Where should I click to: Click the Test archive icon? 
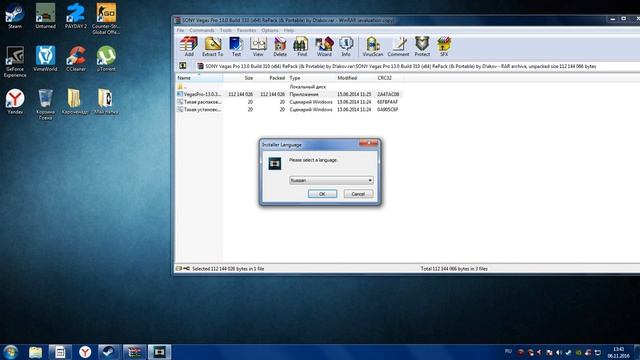(236, 46)
